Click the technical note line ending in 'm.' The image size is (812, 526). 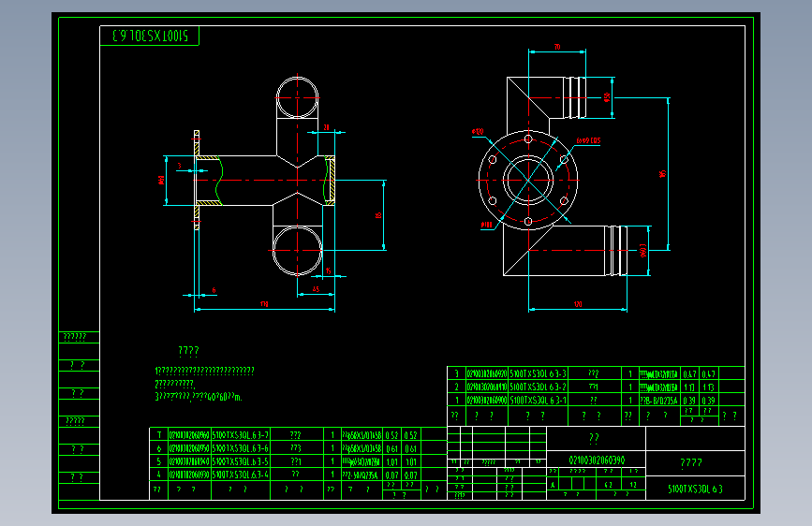coord(199,397)
